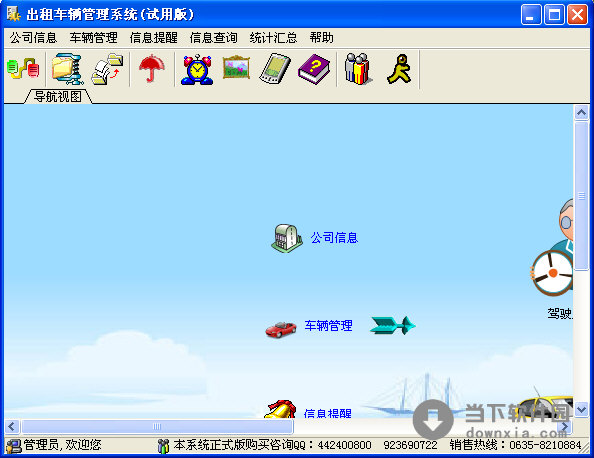Image resolution: width=594 pixels, height=458 pixels.
Task: Click the red umbrella toolbar icon
Action: click(x=152, y=69)
